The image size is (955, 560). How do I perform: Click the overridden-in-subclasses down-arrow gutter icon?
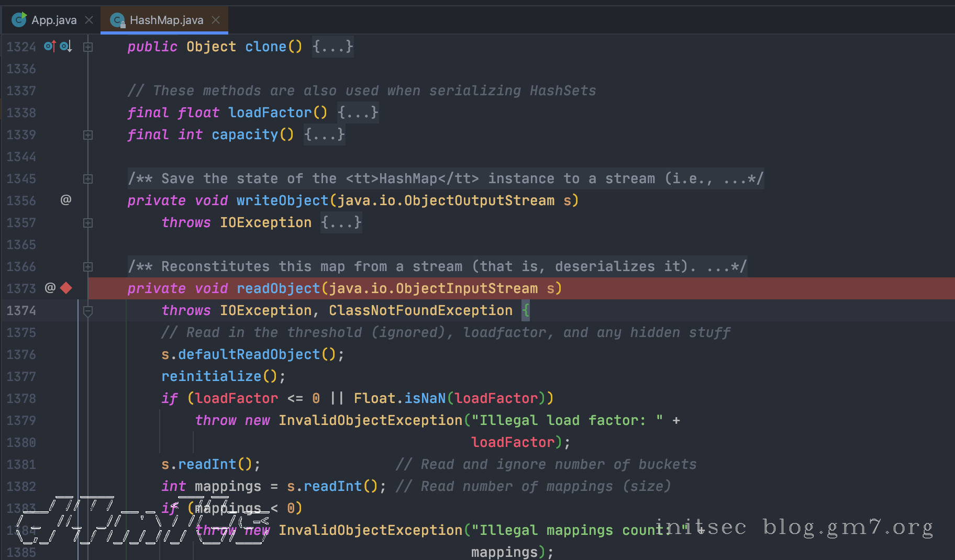coord(65,47)
